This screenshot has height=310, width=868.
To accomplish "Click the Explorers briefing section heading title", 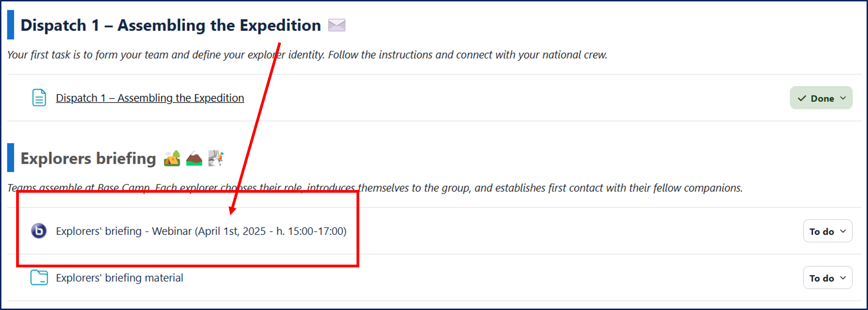I will [x=88, y=159].
